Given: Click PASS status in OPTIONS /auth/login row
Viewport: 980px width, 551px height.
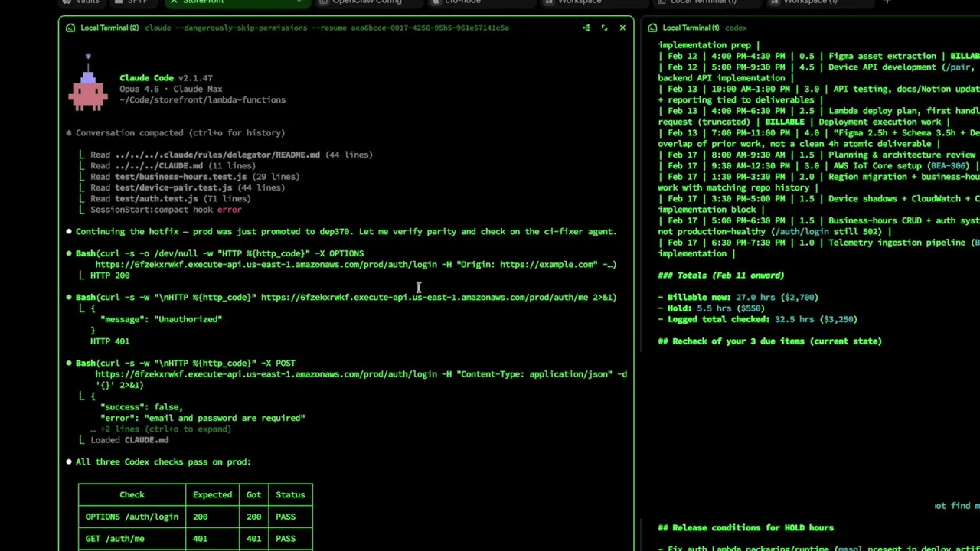Looking at the screenshot, I should point(286,517).
